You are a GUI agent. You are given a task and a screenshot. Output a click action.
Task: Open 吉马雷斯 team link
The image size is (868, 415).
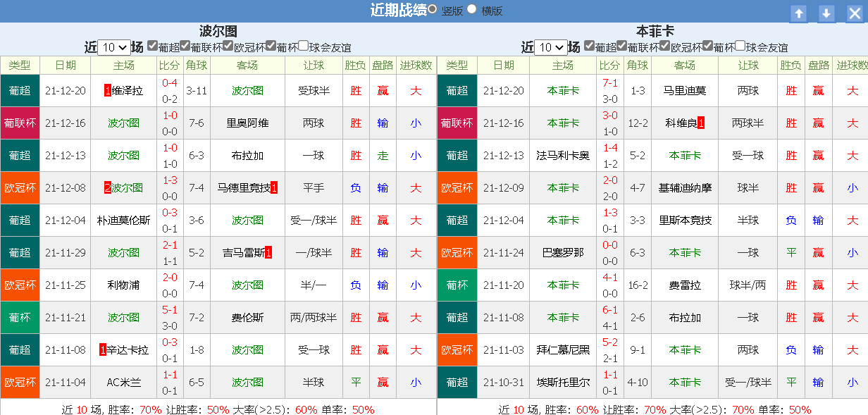244,253
